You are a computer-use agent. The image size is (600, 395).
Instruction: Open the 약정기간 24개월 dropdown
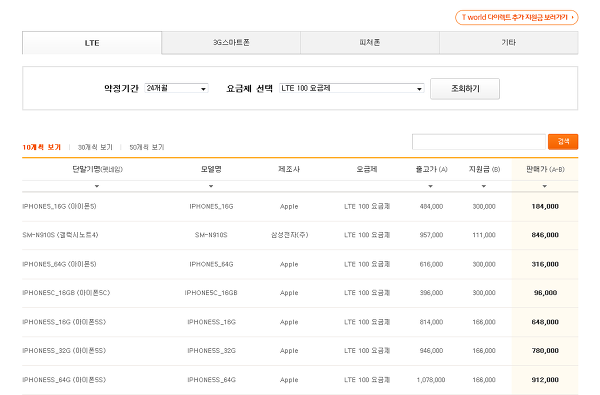click(x=176, y=88)
